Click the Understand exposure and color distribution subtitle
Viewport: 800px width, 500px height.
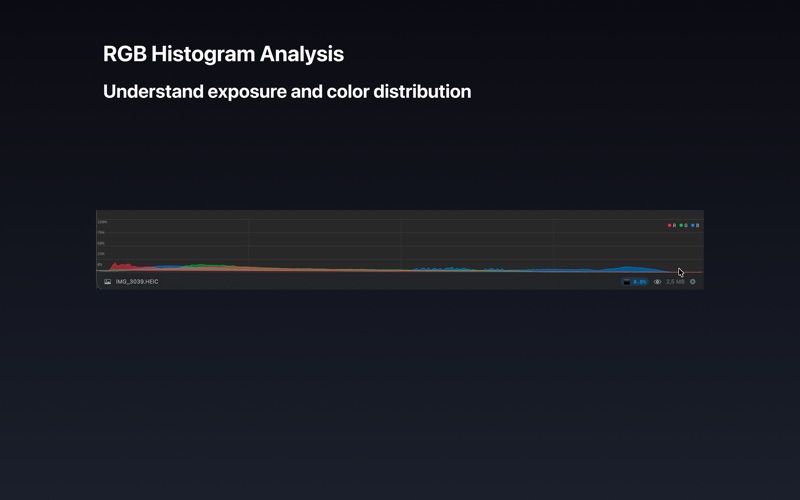pyautogui.click(x=287, y=92)
